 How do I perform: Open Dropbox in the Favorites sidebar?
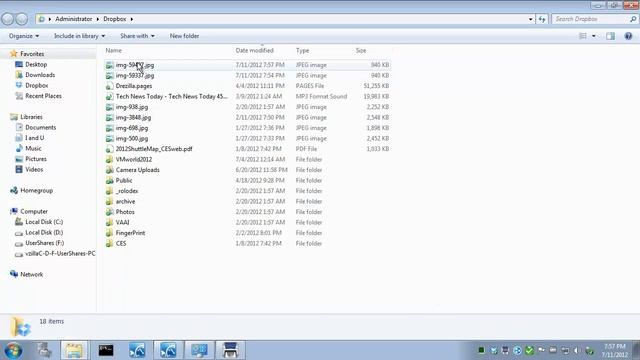coord(37,85)
